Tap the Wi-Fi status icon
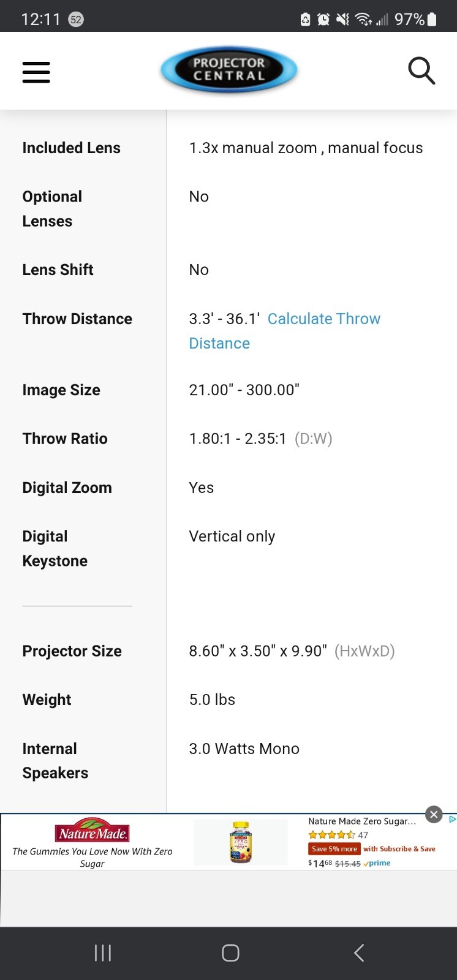 [x=363, y=20]
